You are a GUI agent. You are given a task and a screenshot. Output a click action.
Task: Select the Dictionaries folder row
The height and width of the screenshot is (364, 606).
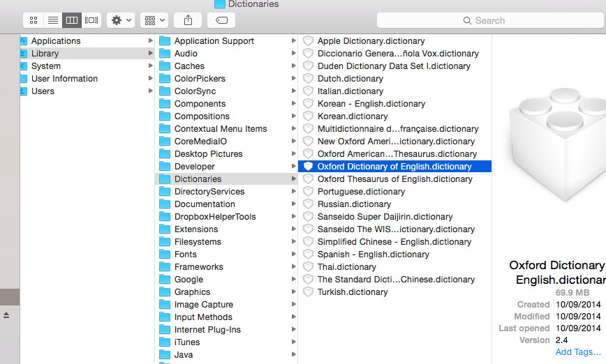pyautogui.click(x=226, y=179)
